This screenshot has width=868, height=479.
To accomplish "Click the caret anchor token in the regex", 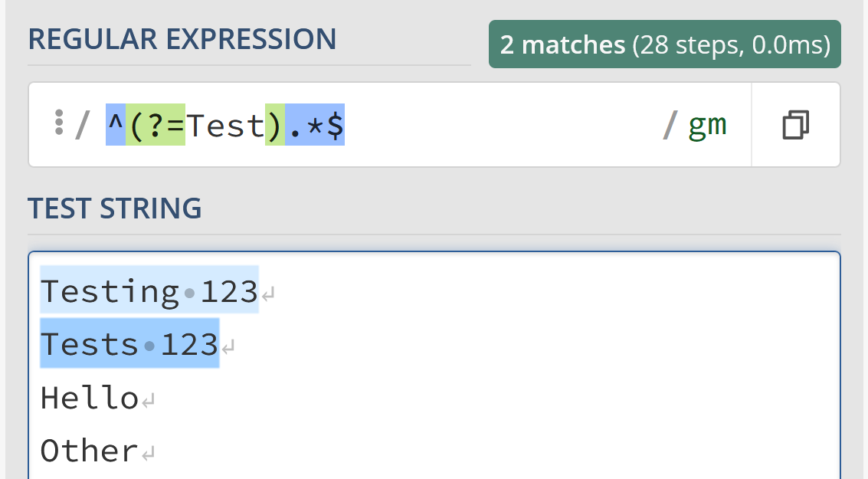I will point(113,124).
